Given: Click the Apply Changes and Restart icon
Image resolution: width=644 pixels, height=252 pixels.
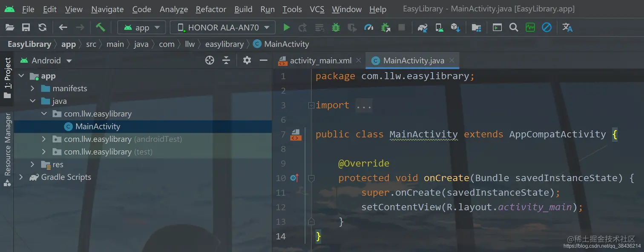Looking at the screenshot, I should 302,28.
